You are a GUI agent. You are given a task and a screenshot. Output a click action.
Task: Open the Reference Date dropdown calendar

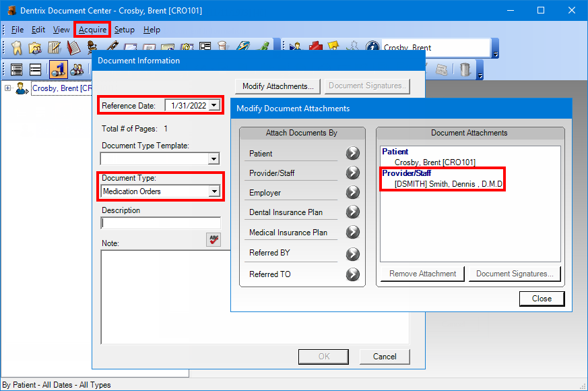pyautogui.click(x=214, y=105)
